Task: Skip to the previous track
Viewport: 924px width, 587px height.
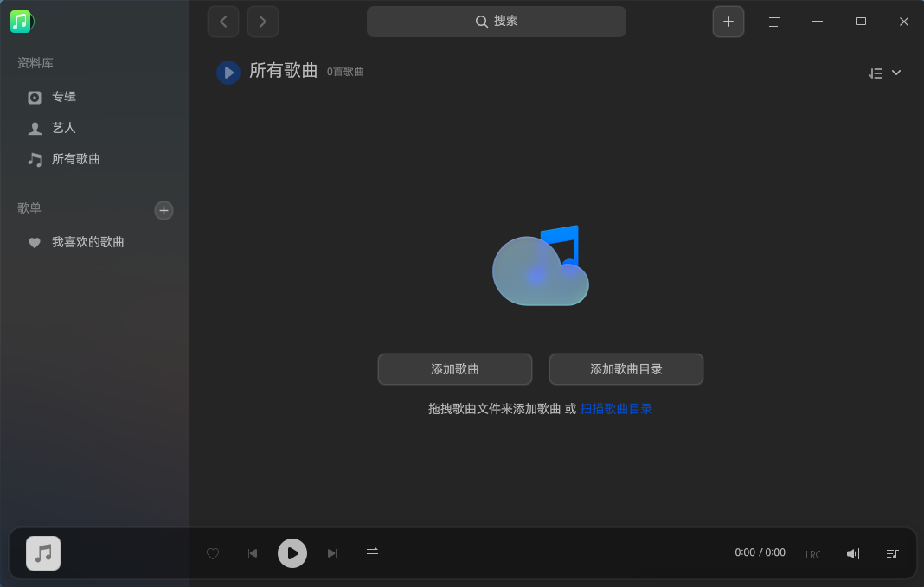Action: coord(253,553)
